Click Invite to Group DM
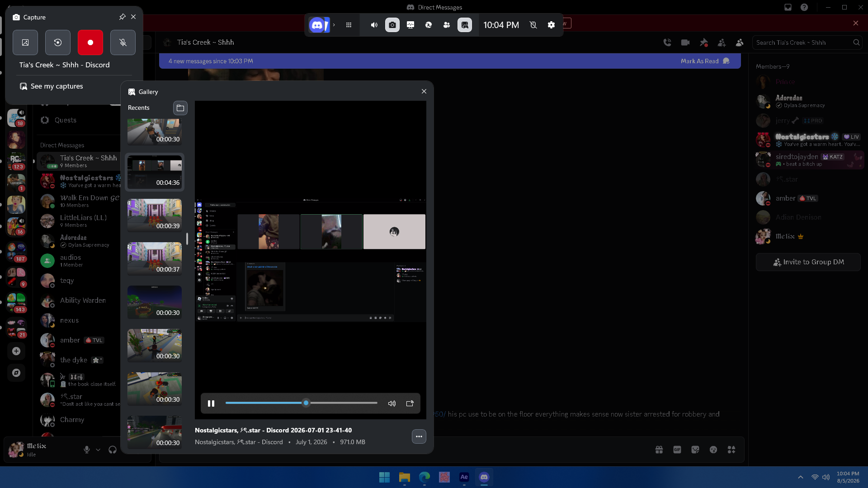This screenshot has height=488, width=868. 808,262
